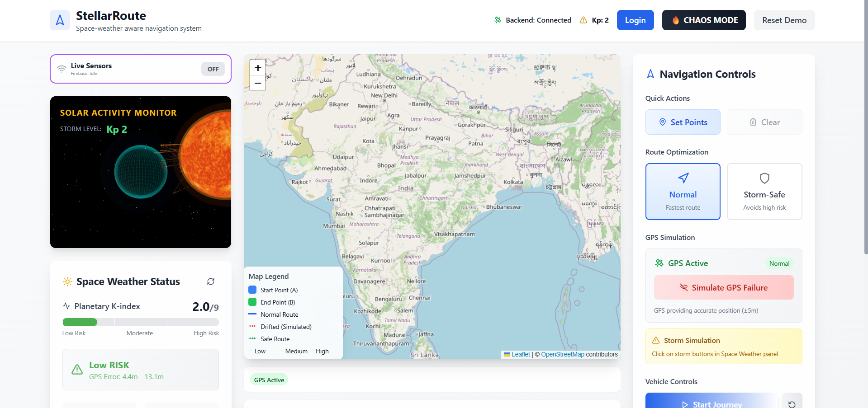Viewport: 868px width, 408px height.
Task: Zoom in on the map
Action: pyautogui.click(x=257, y=68)
